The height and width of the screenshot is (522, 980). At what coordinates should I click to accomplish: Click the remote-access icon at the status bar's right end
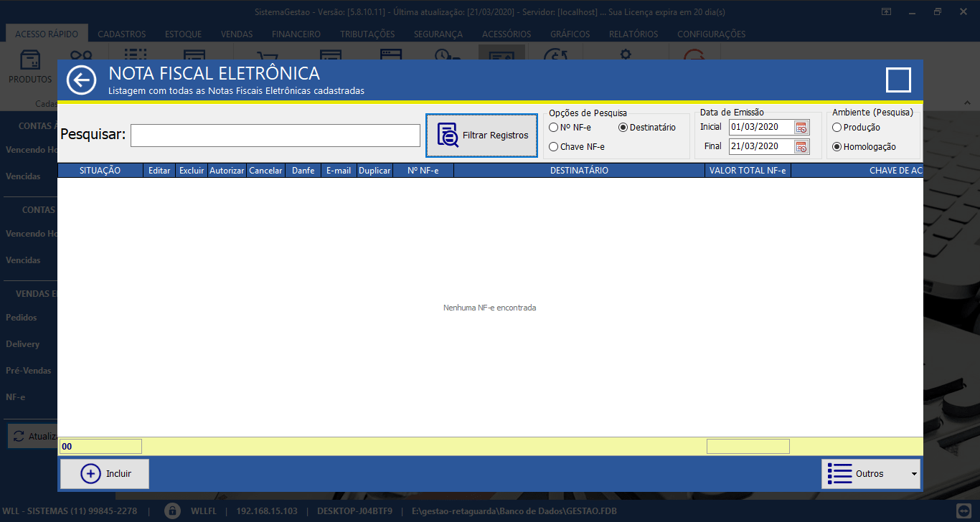click(x=964, y=511)
